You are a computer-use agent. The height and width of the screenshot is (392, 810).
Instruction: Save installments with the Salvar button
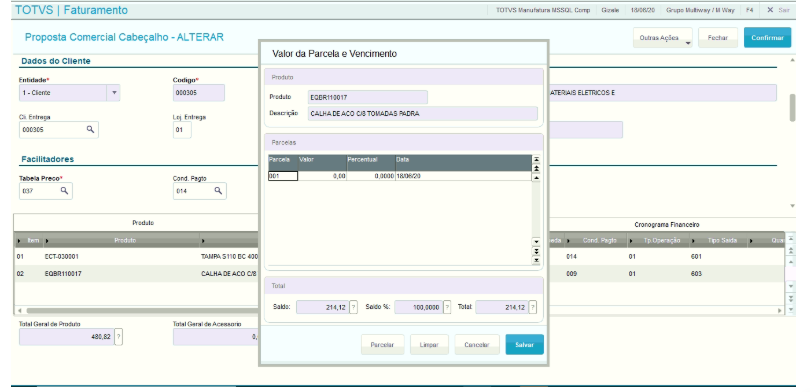pyautogui.click(x=524, y=344)
